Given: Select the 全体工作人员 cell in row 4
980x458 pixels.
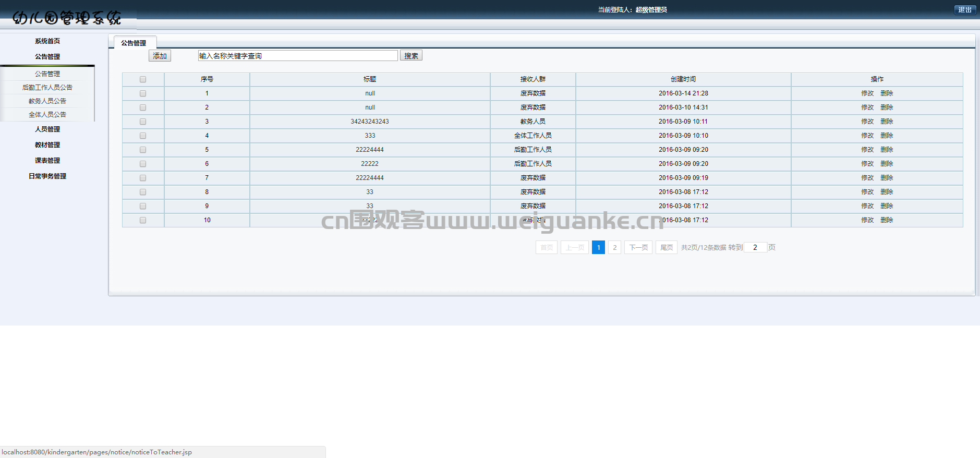Looking at the screenshot, I should tap(533, 136).
